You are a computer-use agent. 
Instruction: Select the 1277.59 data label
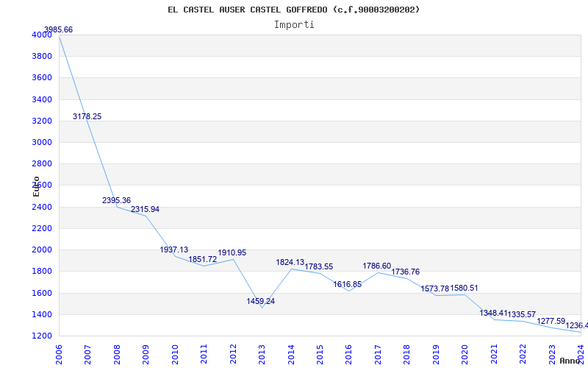[551, 321]
